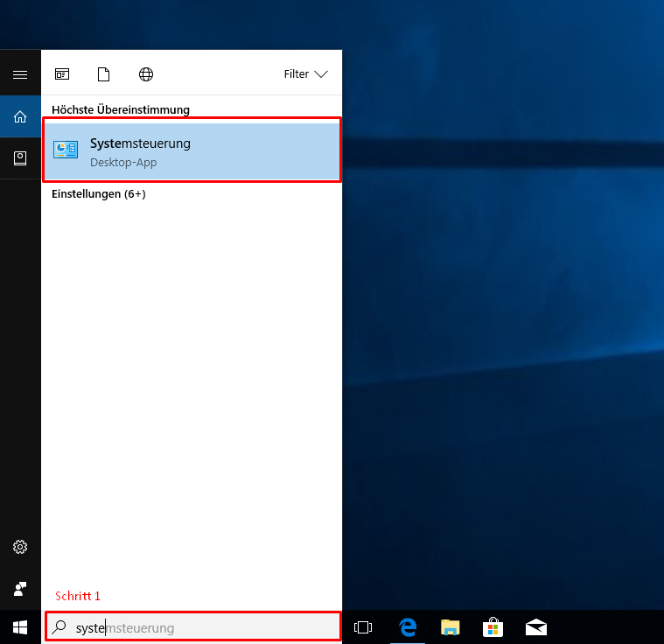664x644 pixels.
Task: Open the Settings gear in sidebar
Action: click(x=20, y=547)
